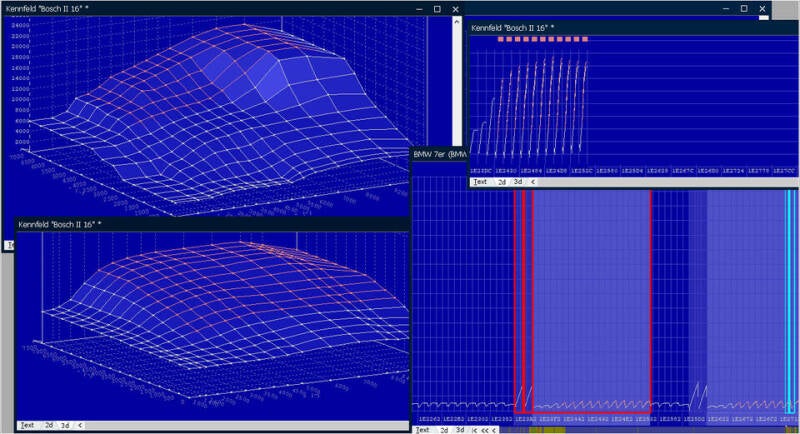Click large red-outlined map region in BMW 7er
This screenshot has height=434, width=800.
tap(591, 301)
